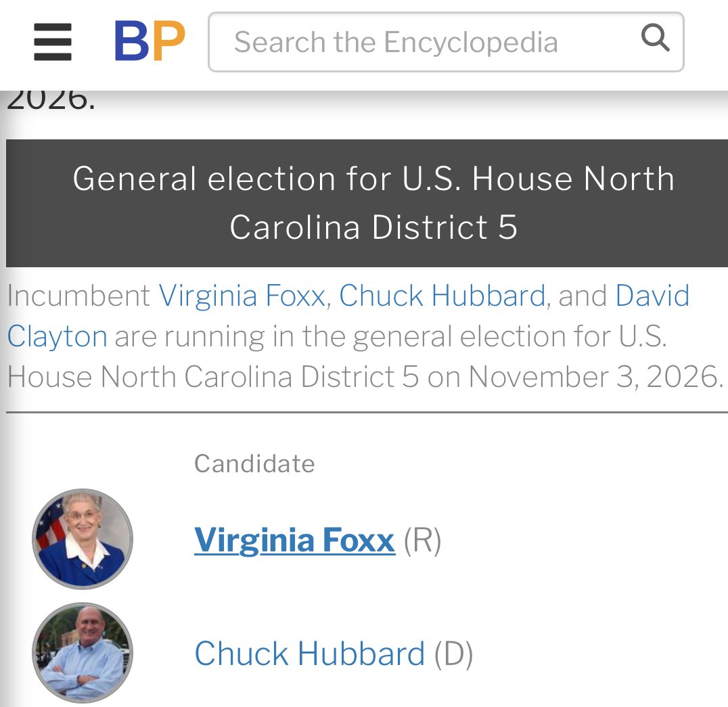728x707 pixels.
Task: Click the word "Incumbent" in the intro
Action: click(x=78, y=296)
